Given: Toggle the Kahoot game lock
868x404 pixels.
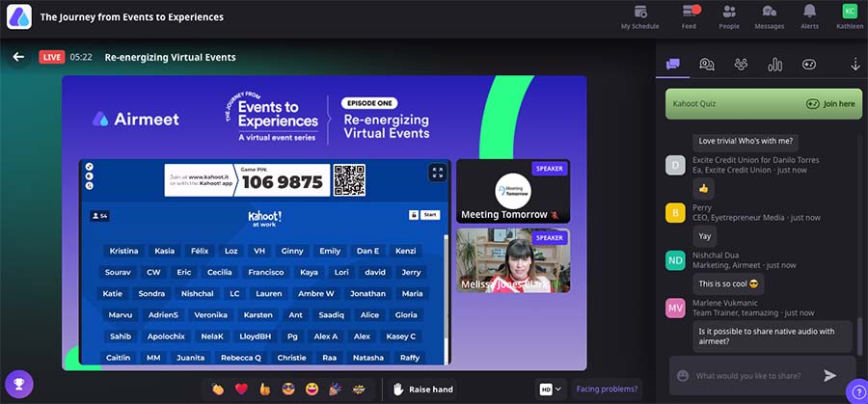Looking at the screenshot, I should click(x=414, y=215).
